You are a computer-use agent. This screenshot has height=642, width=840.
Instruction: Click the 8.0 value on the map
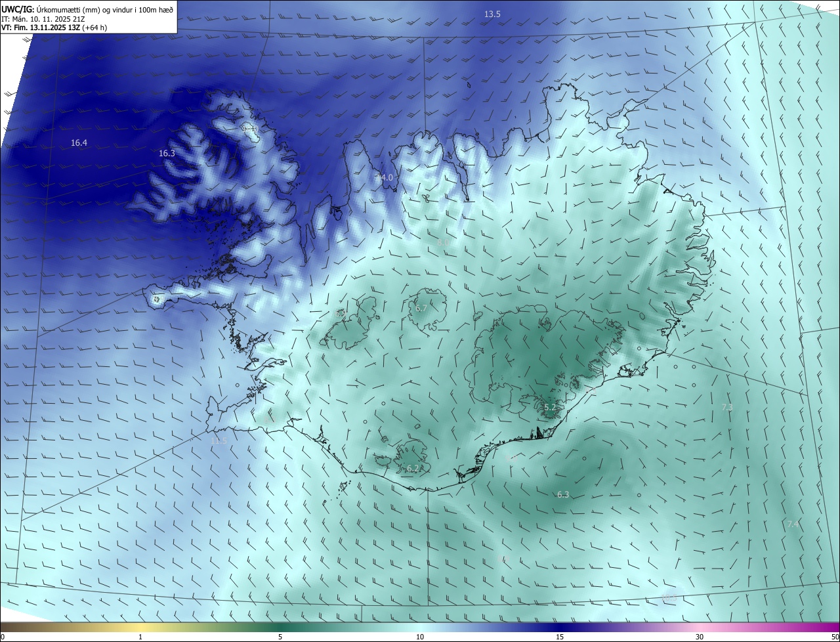443,242
